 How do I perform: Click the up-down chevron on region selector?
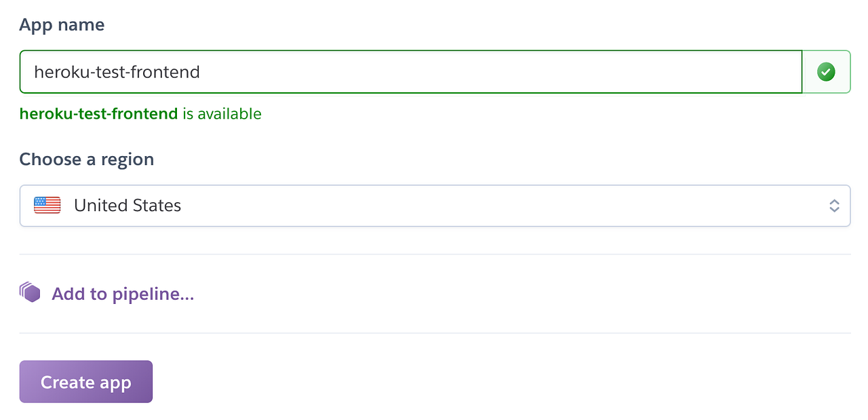click(x=834, y=206)
